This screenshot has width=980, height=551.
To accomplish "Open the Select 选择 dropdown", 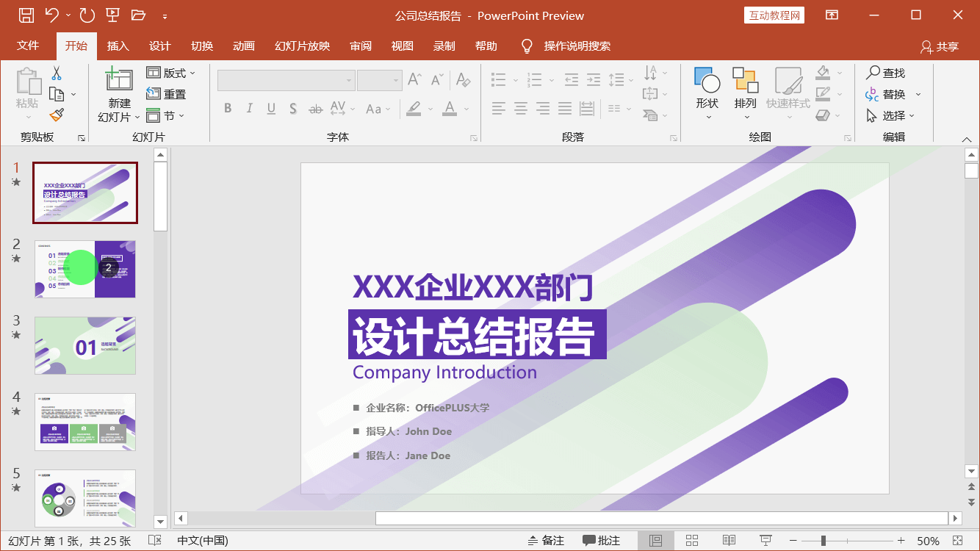I will tap(891, 115).
